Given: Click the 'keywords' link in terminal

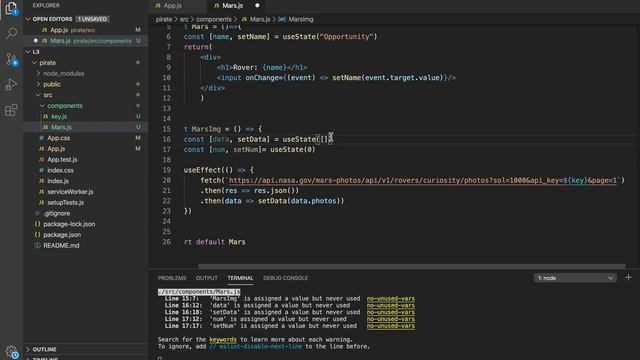Looking at the screenshot, I should [x=223, y=340].
